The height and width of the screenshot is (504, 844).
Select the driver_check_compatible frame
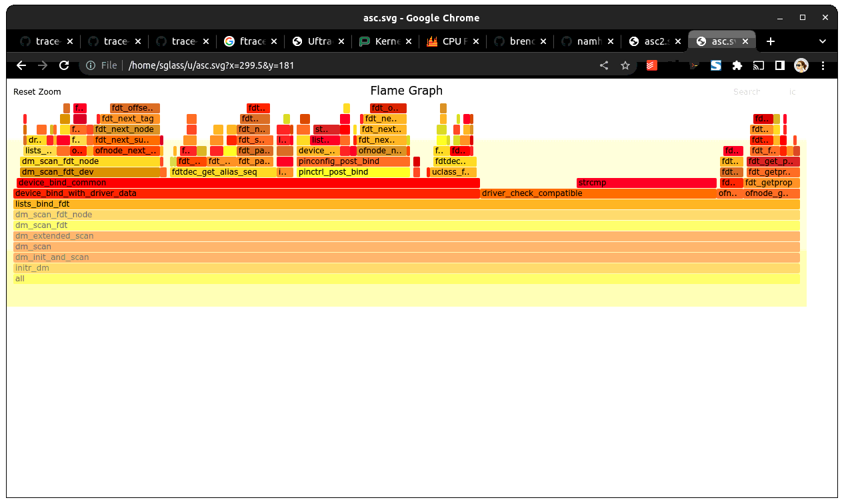pos(598,193)
